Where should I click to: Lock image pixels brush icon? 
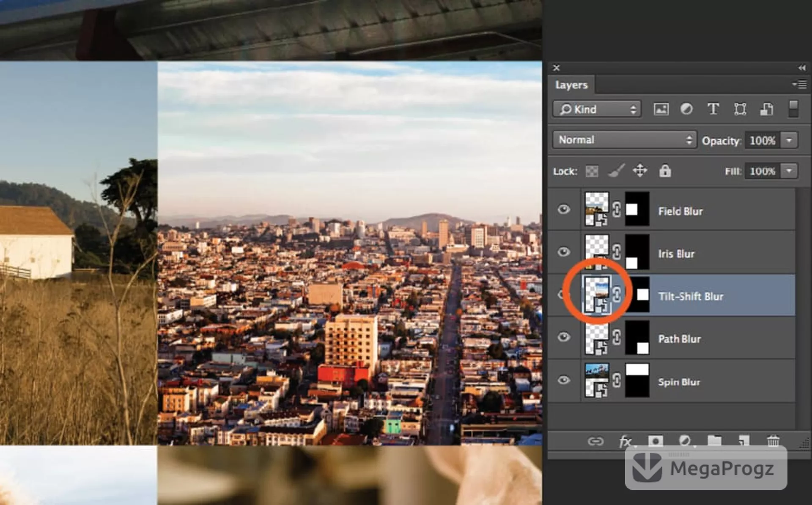(x=616, y=171)
